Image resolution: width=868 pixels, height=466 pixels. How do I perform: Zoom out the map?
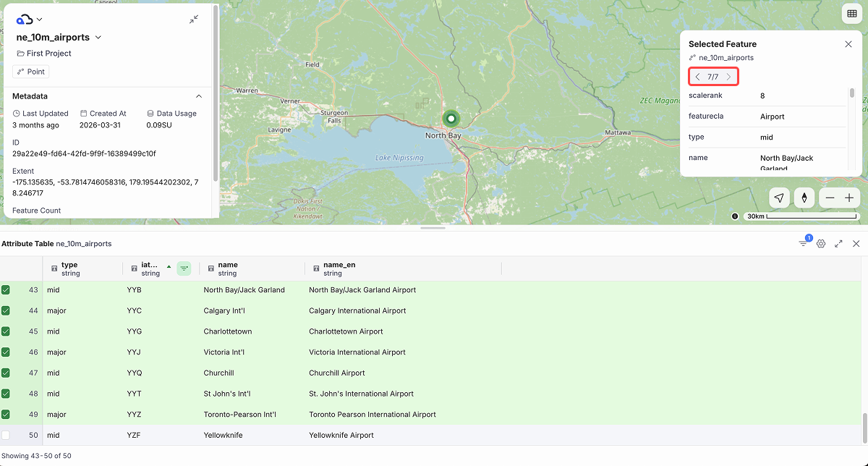(x=830, y=198)
